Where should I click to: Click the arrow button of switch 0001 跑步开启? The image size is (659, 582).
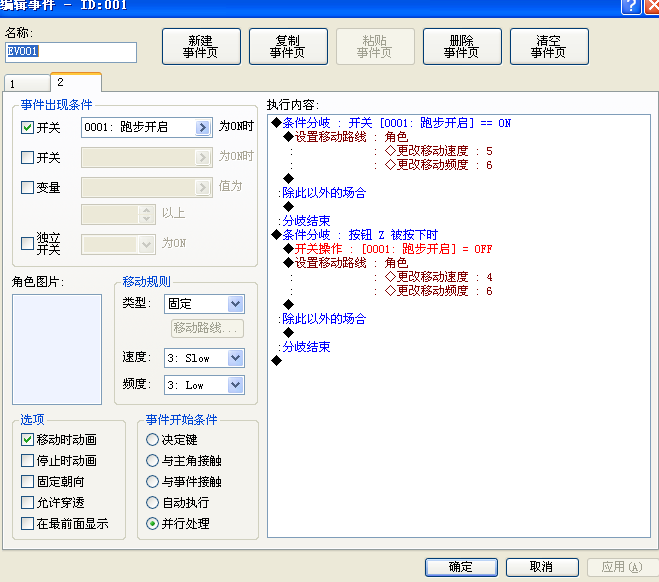pyautogui.click(x=203, y=127)
